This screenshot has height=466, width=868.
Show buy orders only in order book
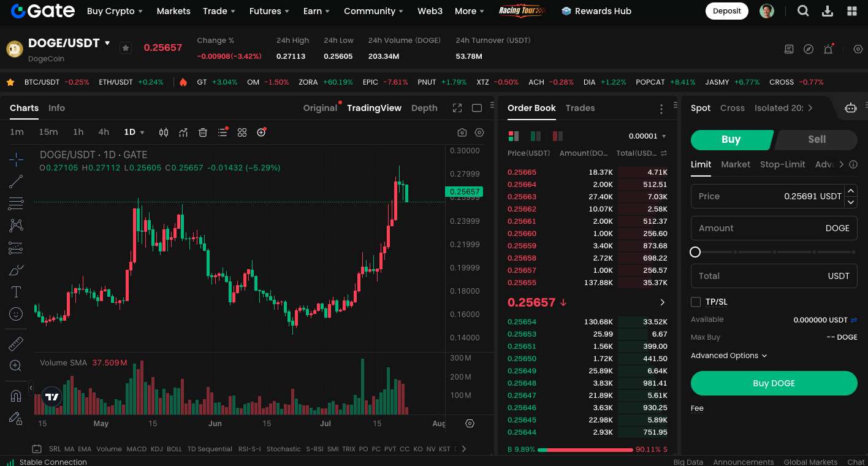coord(536,136)
